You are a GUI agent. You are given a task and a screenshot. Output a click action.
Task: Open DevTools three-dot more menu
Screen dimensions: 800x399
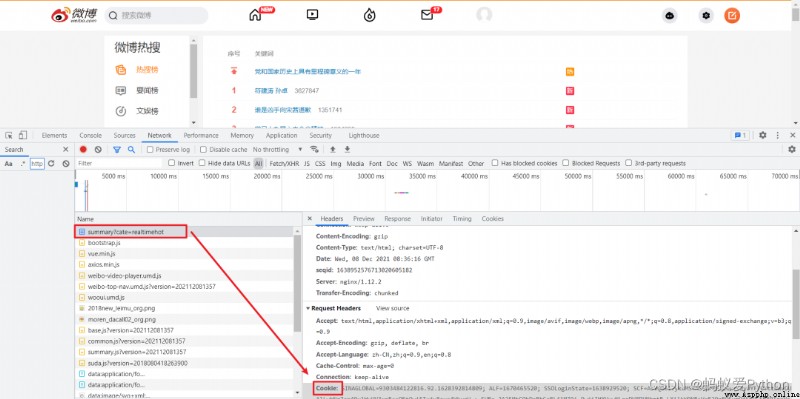pyautogui.click(x=778, y=135)
